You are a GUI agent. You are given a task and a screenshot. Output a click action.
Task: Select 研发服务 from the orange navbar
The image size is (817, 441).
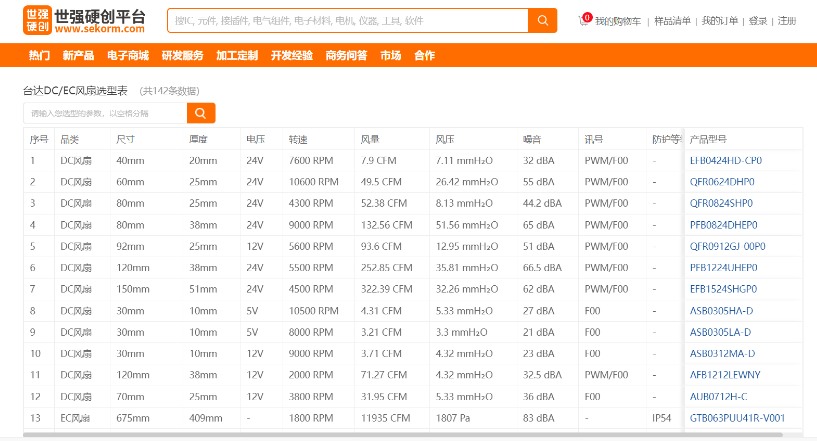coord(182,56)
